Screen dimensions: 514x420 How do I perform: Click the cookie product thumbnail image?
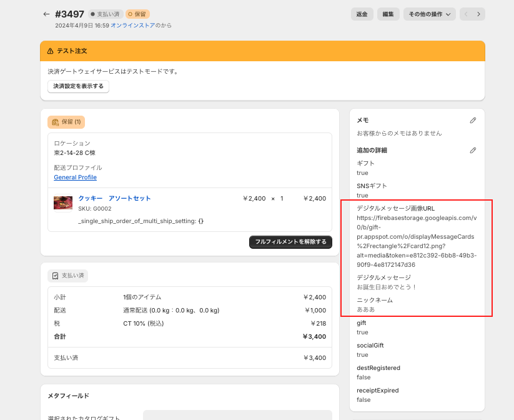(63, 203)
